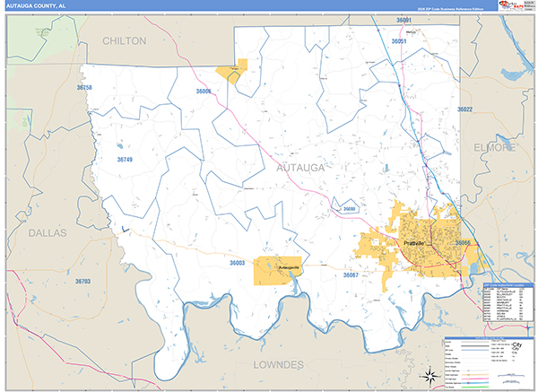
Task: Click ZIP code label 36006
Action: pos(204,91)
